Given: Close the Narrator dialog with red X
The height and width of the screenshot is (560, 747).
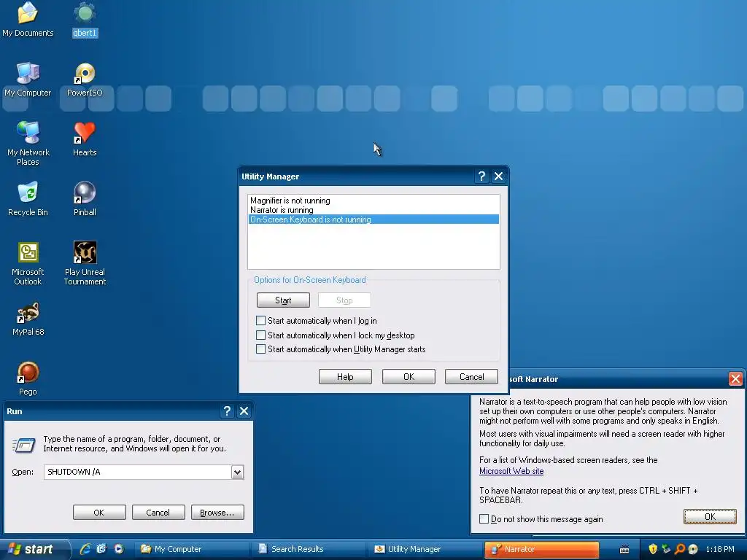Looking at the screenshot, I should (735, 379).
